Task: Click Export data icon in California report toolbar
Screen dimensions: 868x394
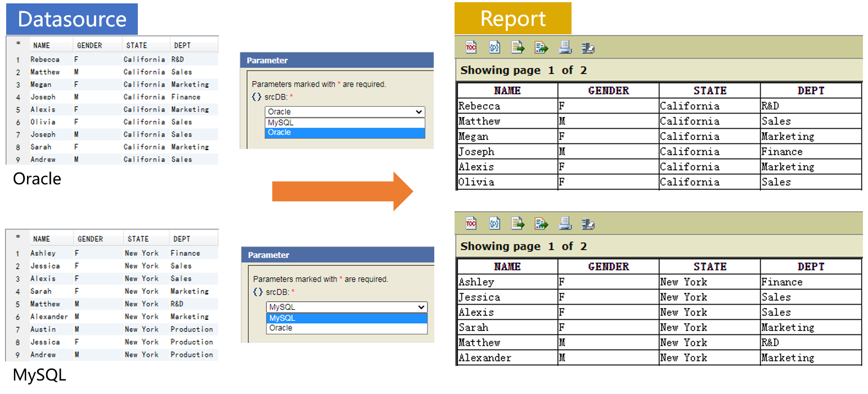Action: [518, 48]
